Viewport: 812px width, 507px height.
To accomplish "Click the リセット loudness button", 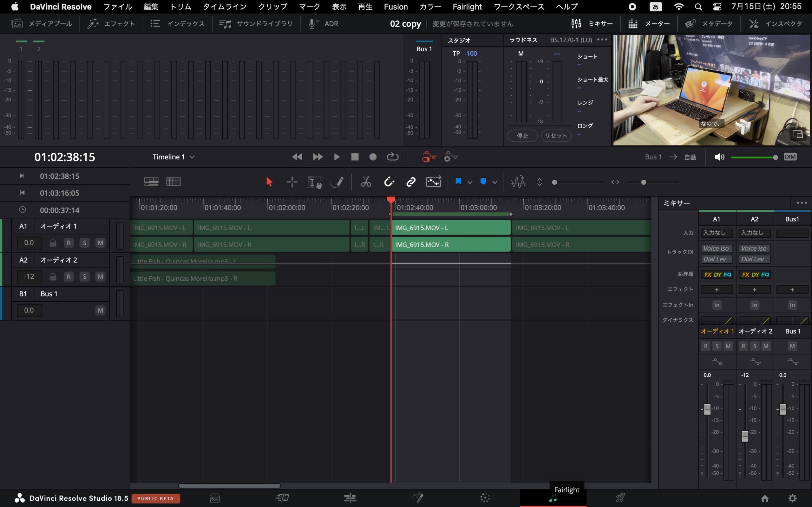I will point(556,136).
